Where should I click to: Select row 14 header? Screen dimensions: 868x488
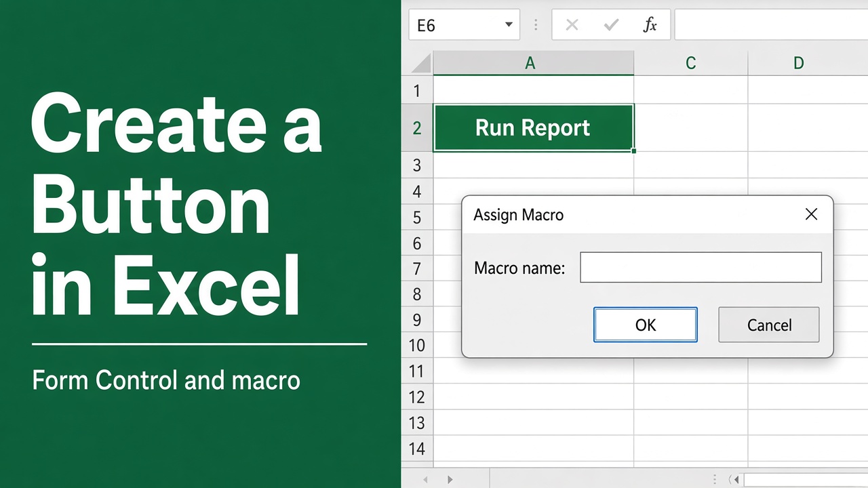coord(417,448)
